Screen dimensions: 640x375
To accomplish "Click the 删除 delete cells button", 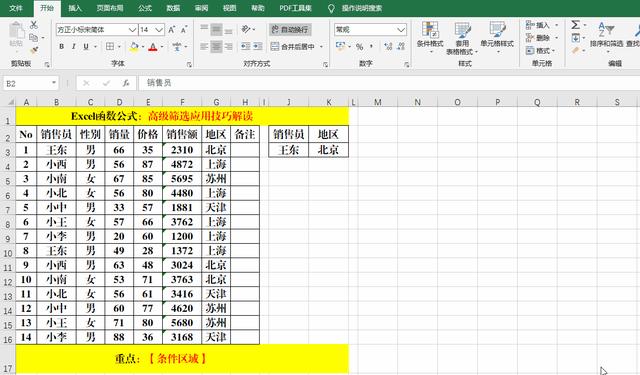I will (x=538, y=38).
